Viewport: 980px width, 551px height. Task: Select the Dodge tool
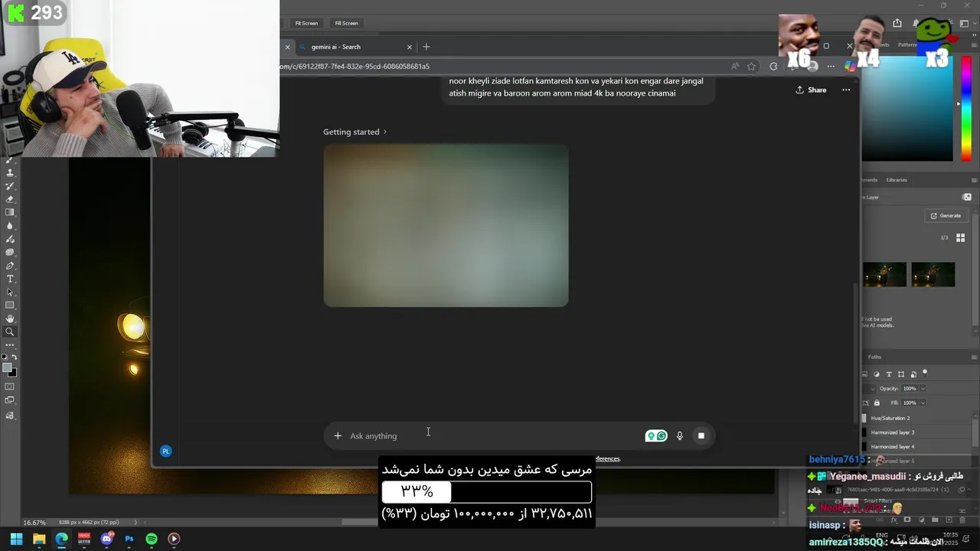point(10,239)
